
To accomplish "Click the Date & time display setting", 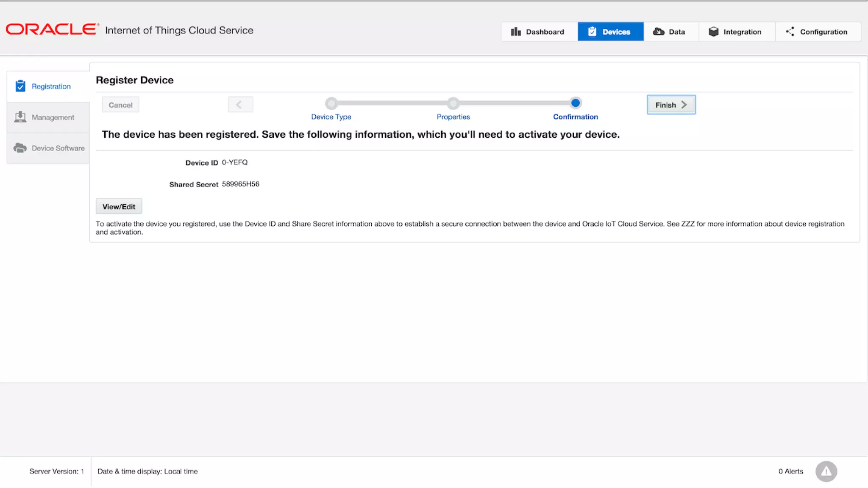I will [x=147, y=471].
